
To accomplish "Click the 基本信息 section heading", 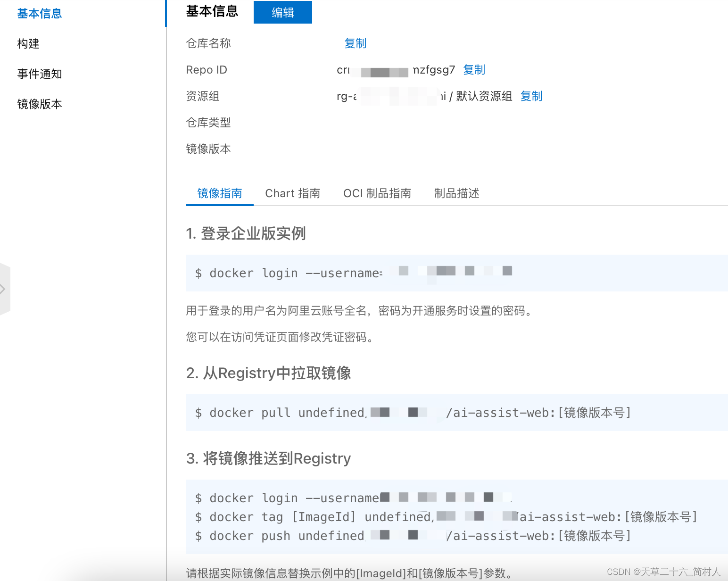I will [x=212, y=11].
